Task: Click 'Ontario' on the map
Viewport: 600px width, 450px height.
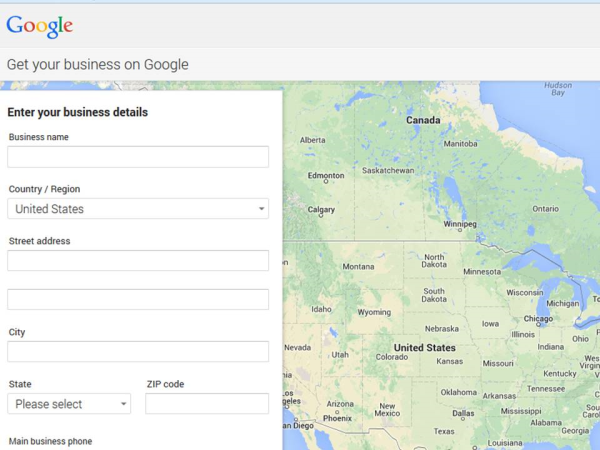Action: pos(545,209)
